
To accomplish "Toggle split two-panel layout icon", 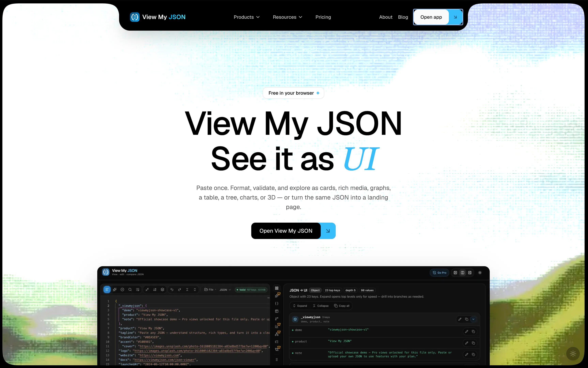I will coord(463,273).
